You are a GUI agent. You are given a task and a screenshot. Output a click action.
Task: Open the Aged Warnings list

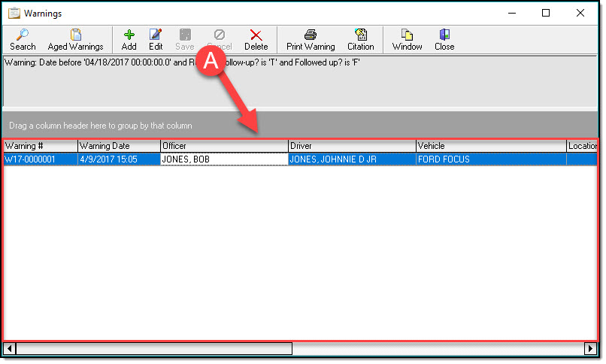pos(75,35)
